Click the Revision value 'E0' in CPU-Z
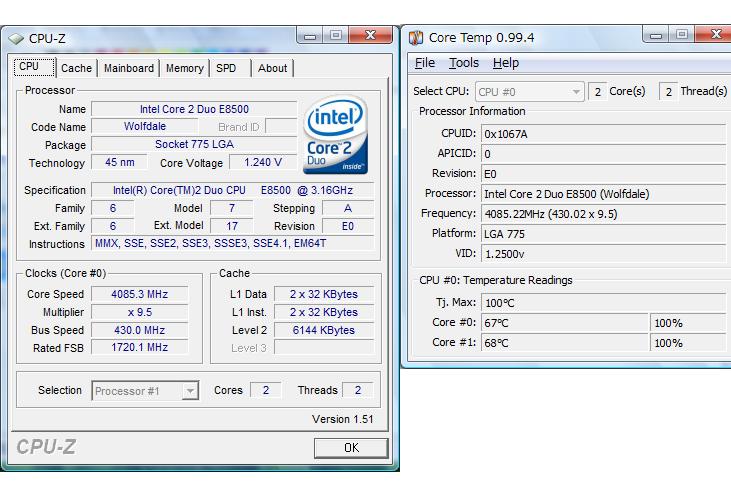 coord(348,226)
